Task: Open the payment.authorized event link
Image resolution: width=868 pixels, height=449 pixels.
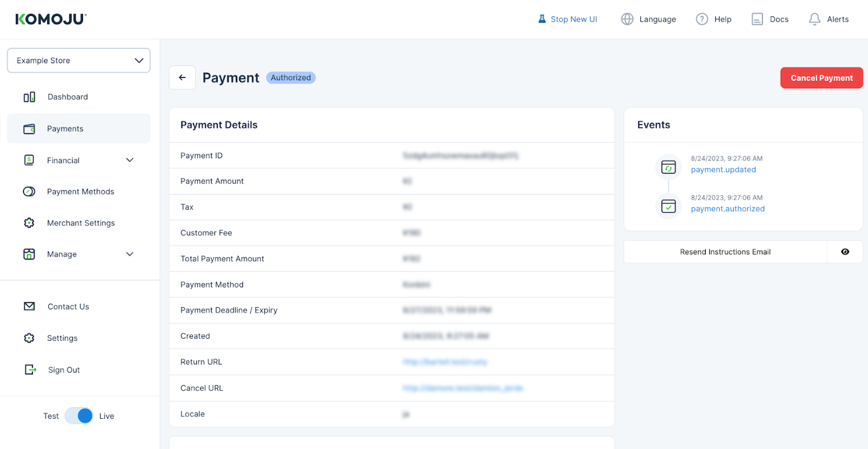Action: [x=727, y=209]
